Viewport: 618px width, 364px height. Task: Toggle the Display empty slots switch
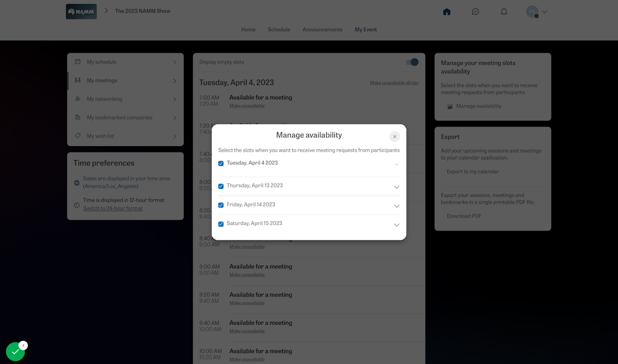coord(411,62)
